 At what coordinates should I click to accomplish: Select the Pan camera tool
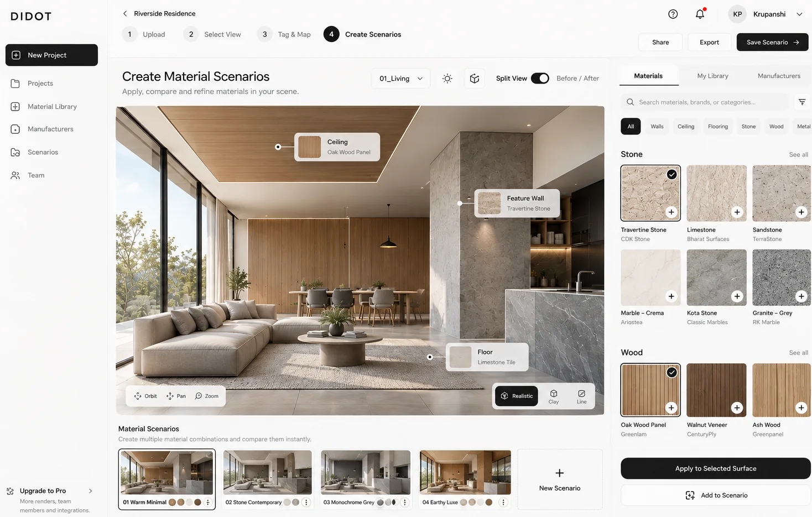176,396
